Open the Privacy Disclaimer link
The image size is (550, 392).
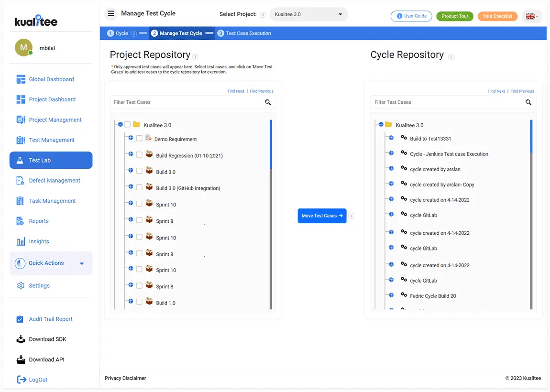pos(125,378)
